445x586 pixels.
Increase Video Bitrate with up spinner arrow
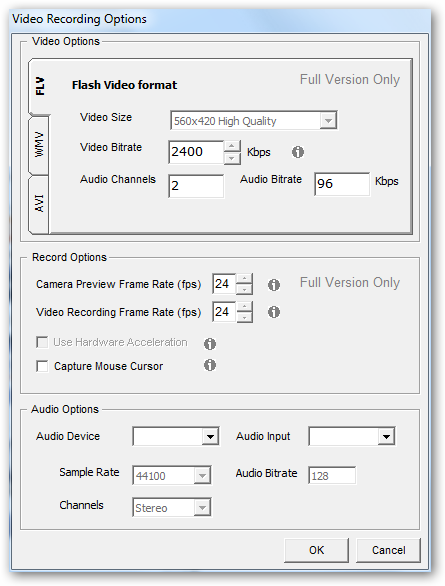[232, 146]
